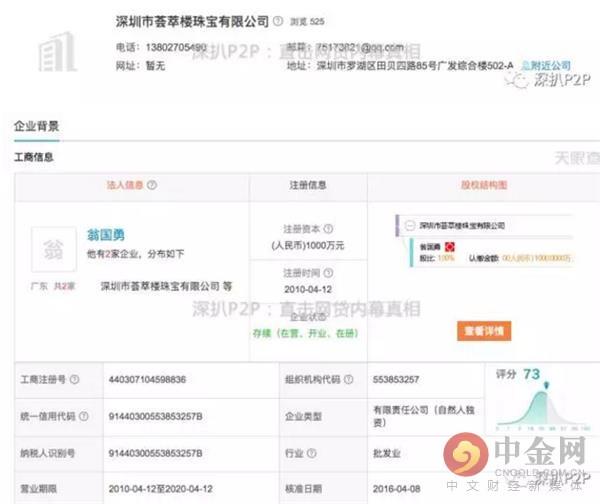600x504 pixels.
Task: Open the 附近公司 nearby companies link
Action: tap(546, 66)
